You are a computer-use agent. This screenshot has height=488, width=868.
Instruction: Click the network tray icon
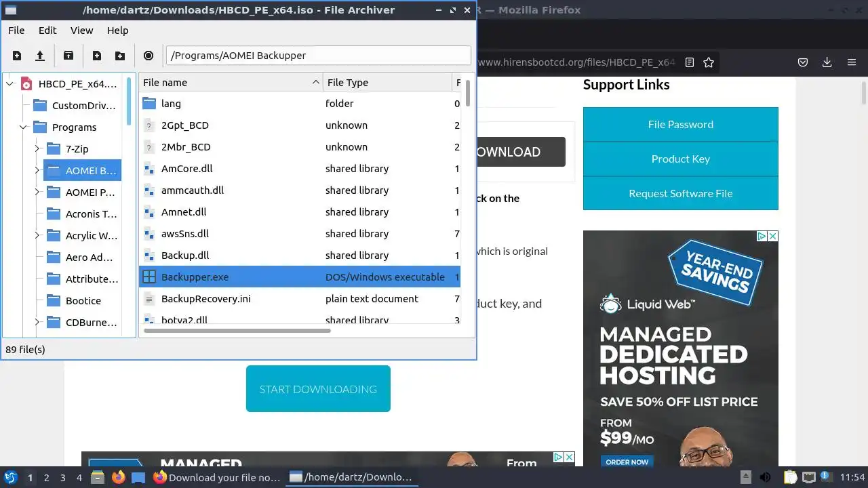tap(808, 477)
